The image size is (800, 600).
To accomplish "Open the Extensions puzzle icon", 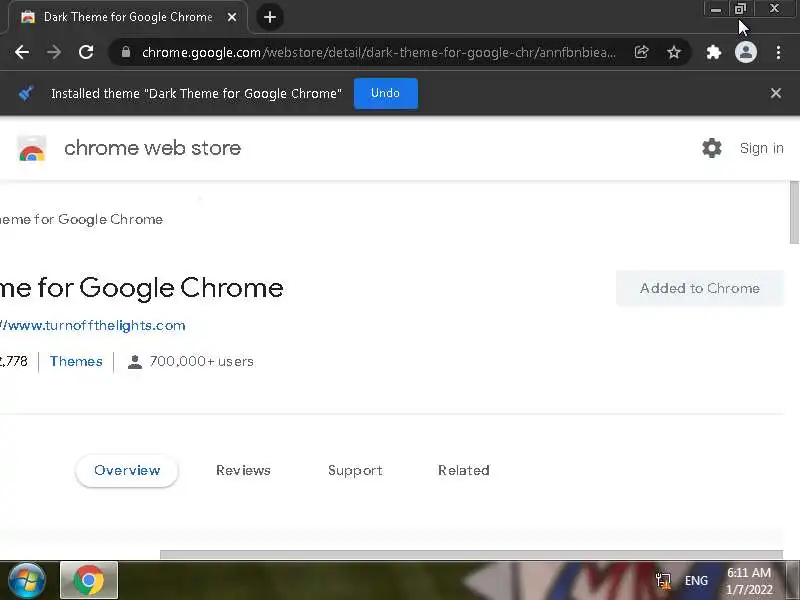I will pyautogui.click(x=714, y=52).
